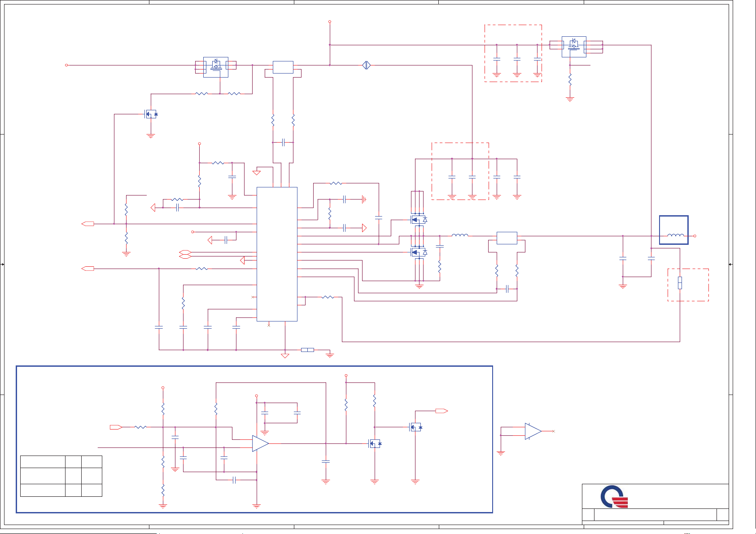Select the triangular ground symbol below the IC
This screenshot has height=534, width=756.
(285, 356)
